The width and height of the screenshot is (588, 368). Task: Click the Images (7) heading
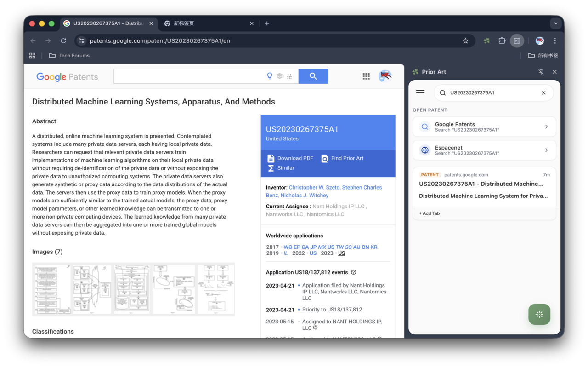click(47, 252)
